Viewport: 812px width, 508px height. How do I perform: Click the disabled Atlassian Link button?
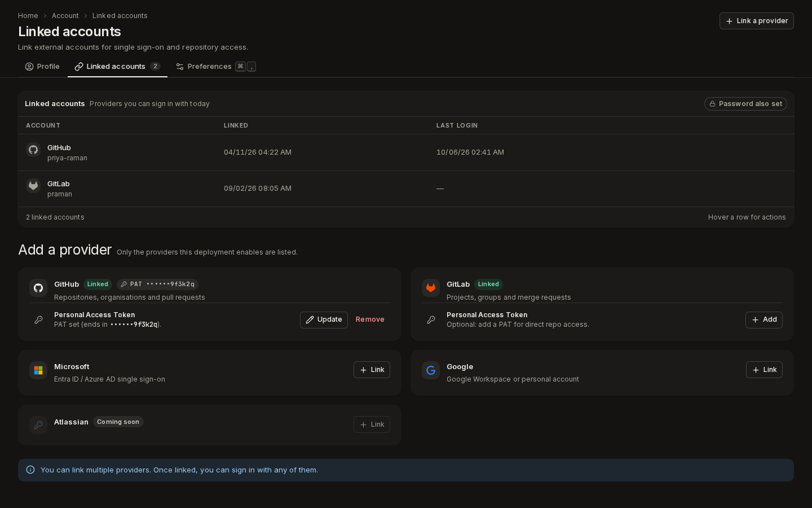coord(372,424)
